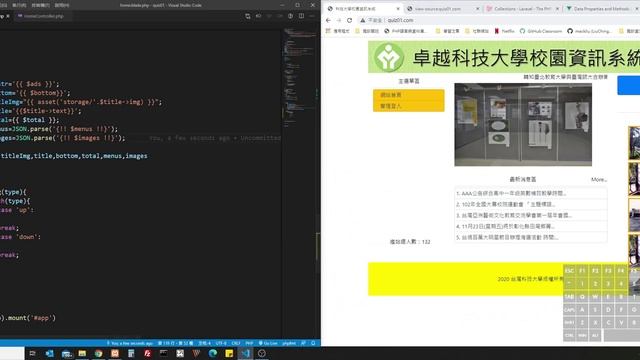Screen dimensions: 640x360
Task: Click the ALT key on the on-screen keyboard
Action: coord(595,336)
